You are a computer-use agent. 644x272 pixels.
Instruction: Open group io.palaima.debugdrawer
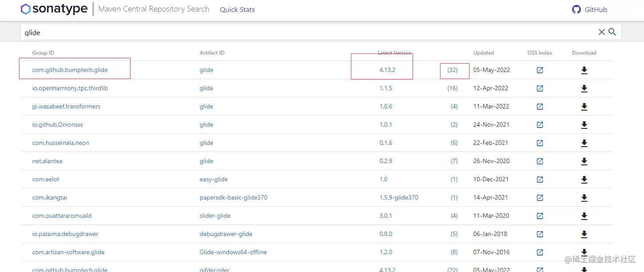(x=65, y=234)
